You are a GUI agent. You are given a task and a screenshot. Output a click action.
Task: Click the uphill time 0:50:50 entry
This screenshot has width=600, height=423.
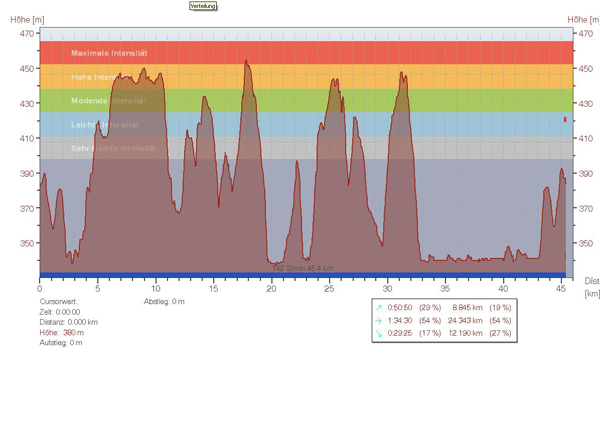[x=403, y=308]
